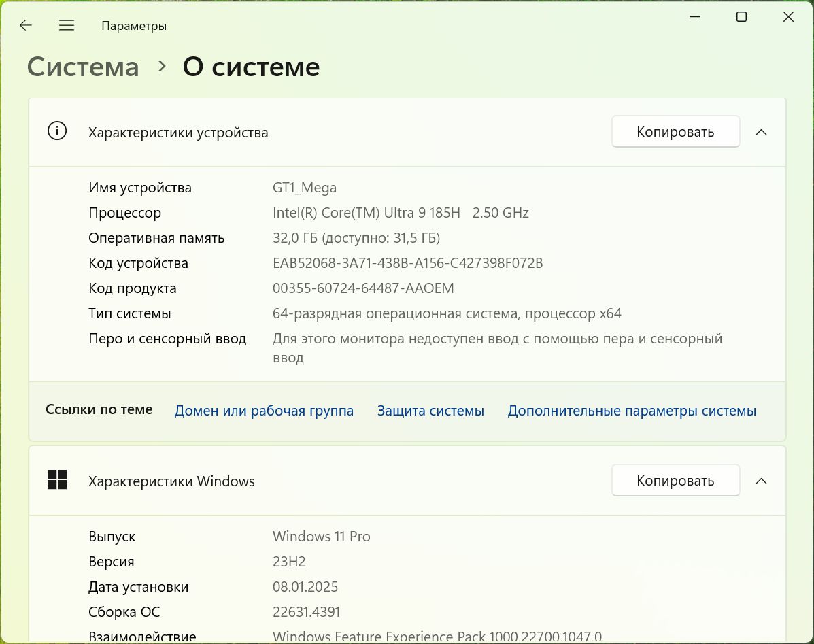Viewport: 814px width, 644px height.
Task: Click the Перо и сенсорный ввод label
Action: tap(167, 339)
